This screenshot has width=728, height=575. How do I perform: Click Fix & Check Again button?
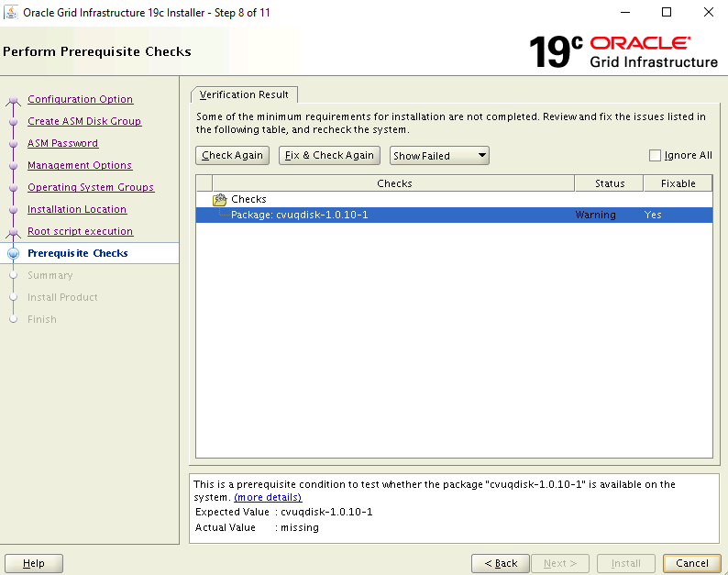(x=329, y=156)
